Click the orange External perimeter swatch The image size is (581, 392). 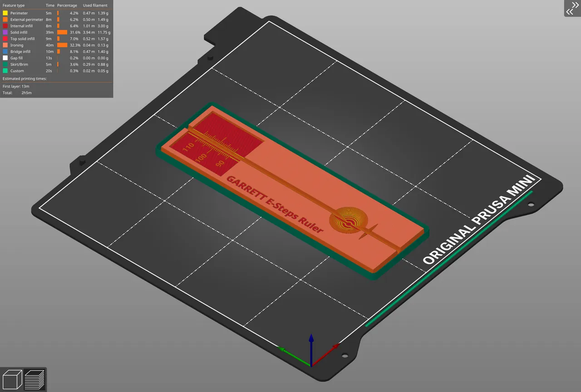point(5,20)
